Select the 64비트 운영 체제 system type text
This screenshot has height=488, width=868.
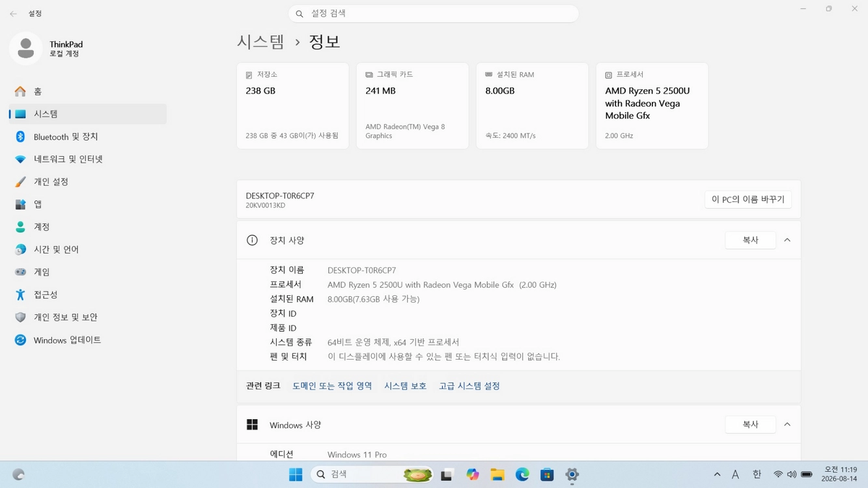coord(393,342)
